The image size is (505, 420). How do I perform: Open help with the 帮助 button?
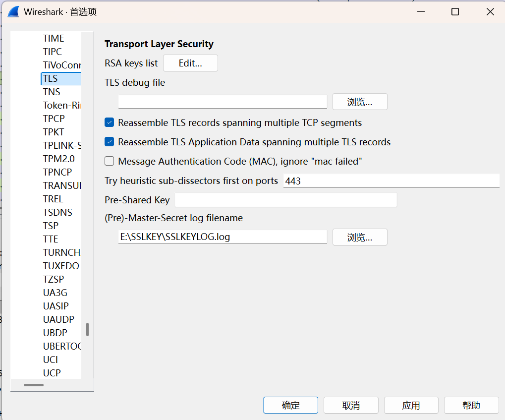point(471,405)
